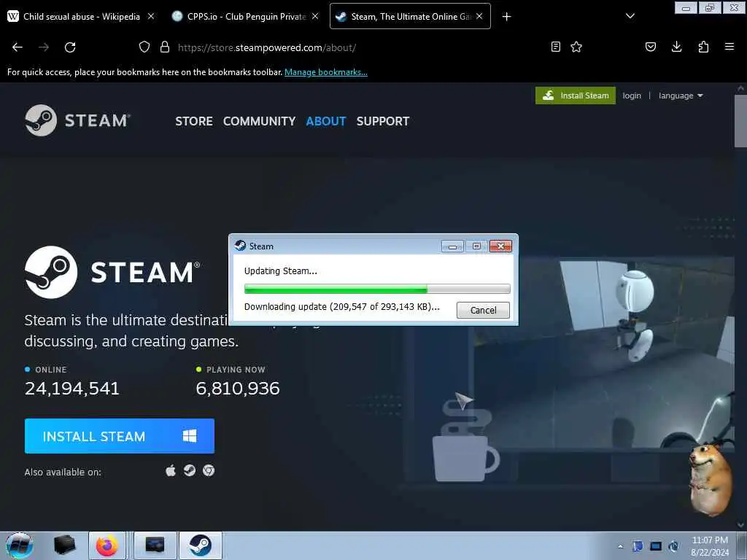
Task: Click the large STEAM logo on page
Action: [x=112, y=273]
